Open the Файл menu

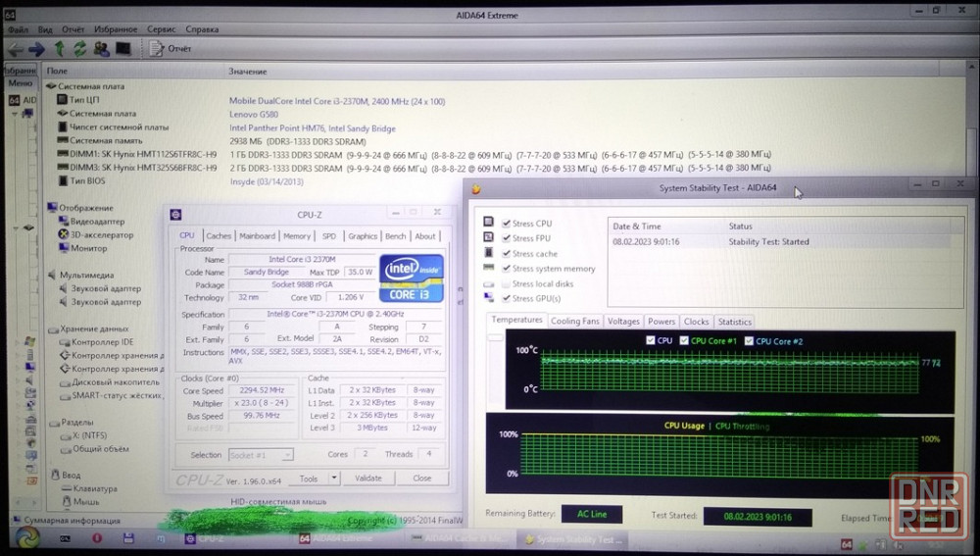pos(18,29)
